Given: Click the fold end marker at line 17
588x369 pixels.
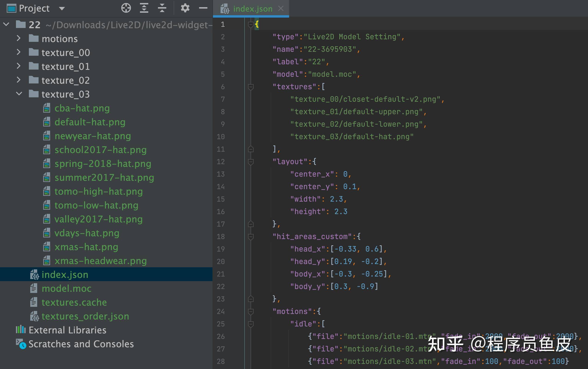Looking at the screenshot, I should pyautogui.click(x=251, y=224).
